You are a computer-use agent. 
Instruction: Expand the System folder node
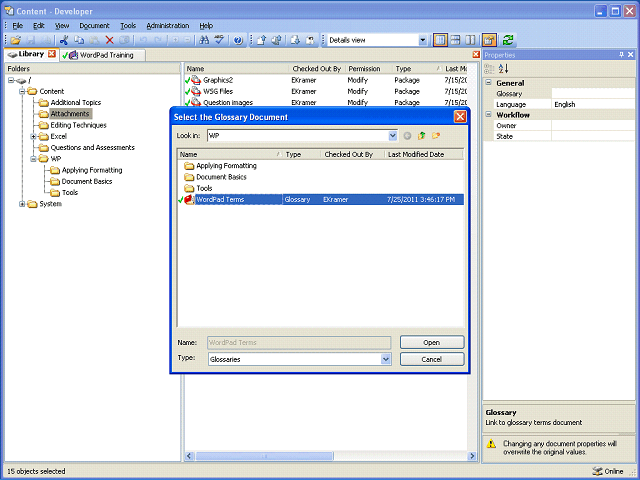coord(22,204)
